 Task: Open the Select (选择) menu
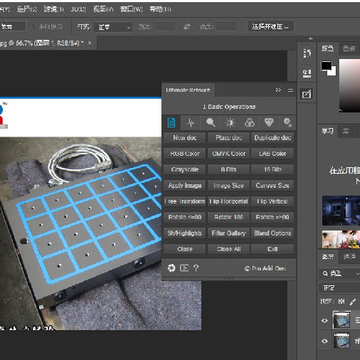[x=27, y=9]
